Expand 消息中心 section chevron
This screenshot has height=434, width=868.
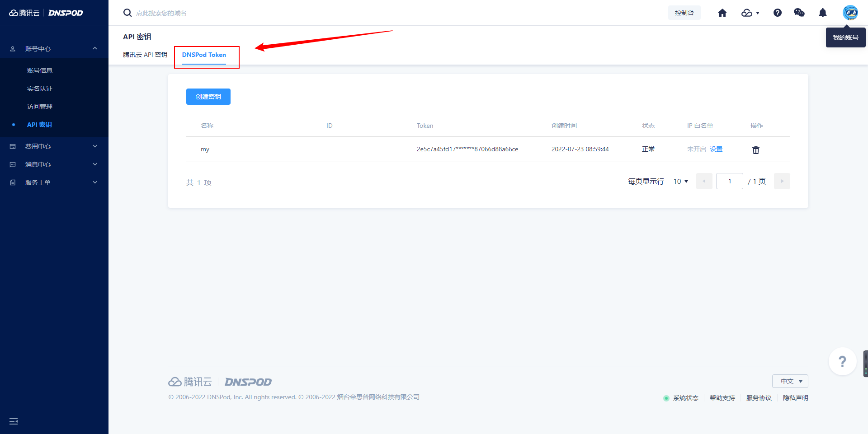95,164
